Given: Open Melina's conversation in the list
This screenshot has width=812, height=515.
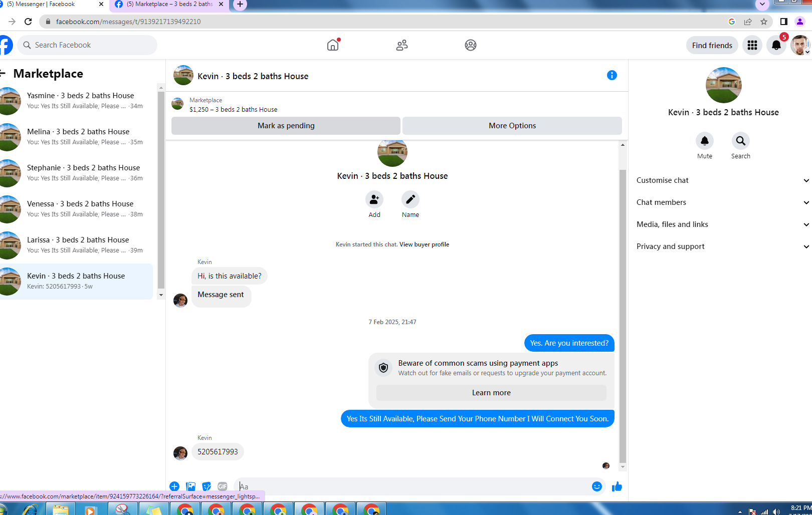Looking at the screenshot, I should (76, 137).
